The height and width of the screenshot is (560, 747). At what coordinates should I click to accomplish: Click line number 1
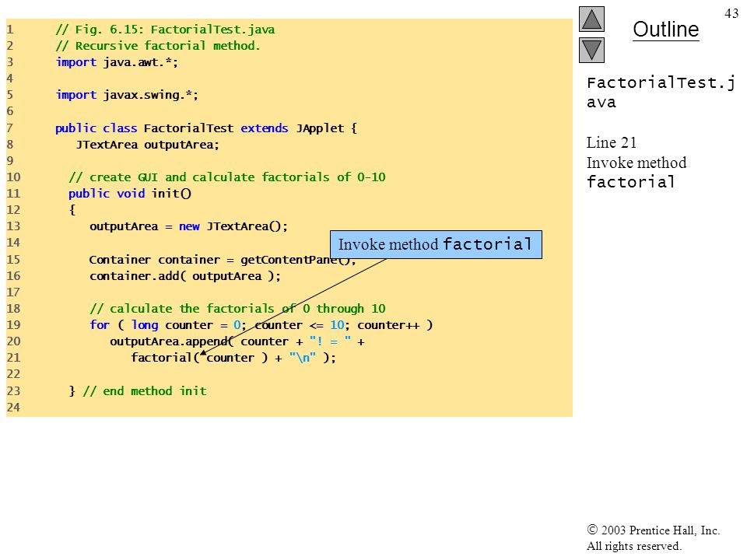[x=9, y=30]
